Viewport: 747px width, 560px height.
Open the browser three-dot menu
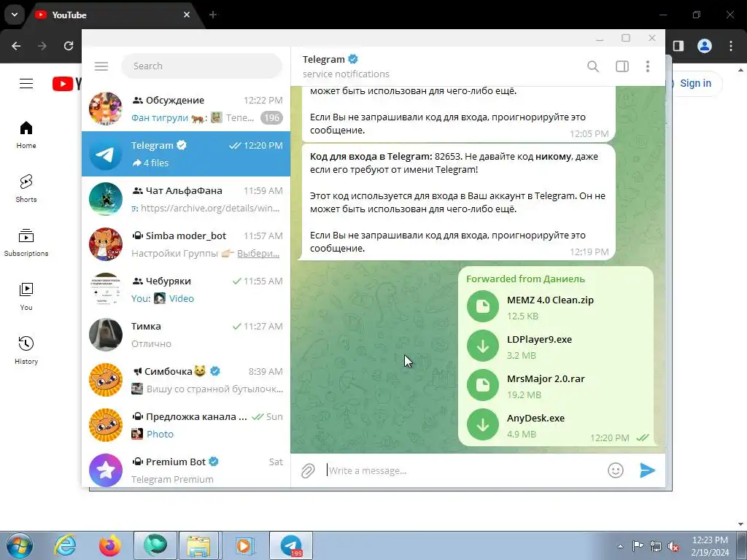pyautogui.click(x=731, y=46)
